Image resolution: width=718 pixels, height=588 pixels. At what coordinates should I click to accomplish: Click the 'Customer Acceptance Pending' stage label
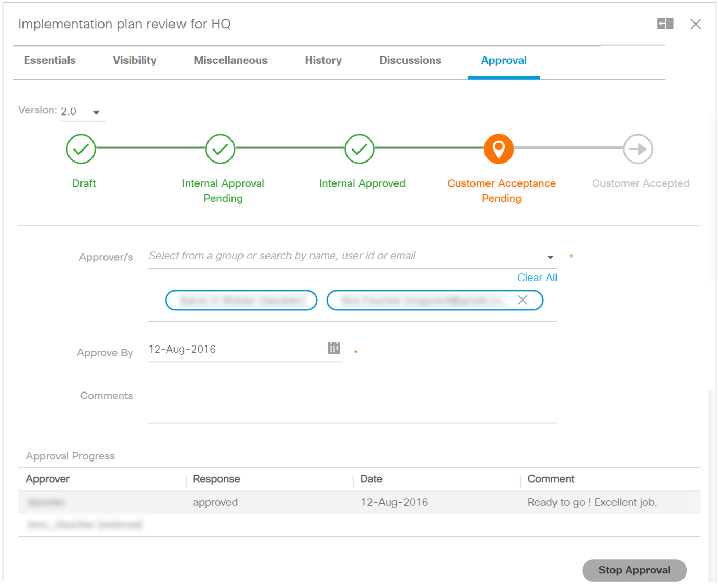502,191
